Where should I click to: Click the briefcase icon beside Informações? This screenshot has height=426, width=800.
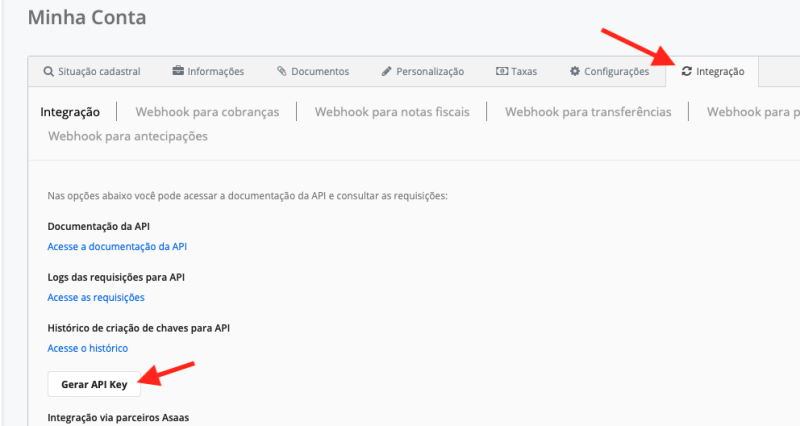[x=178, y=72]
